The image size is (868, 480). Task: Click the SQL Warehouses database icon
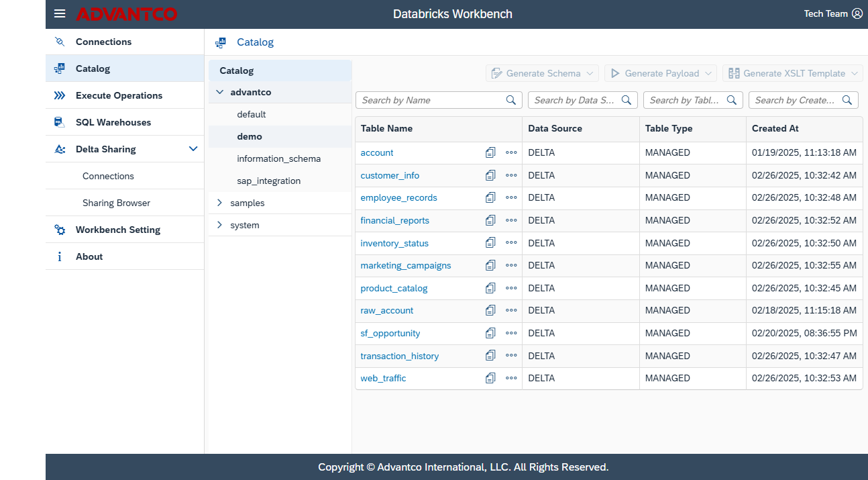coord(60,122)
